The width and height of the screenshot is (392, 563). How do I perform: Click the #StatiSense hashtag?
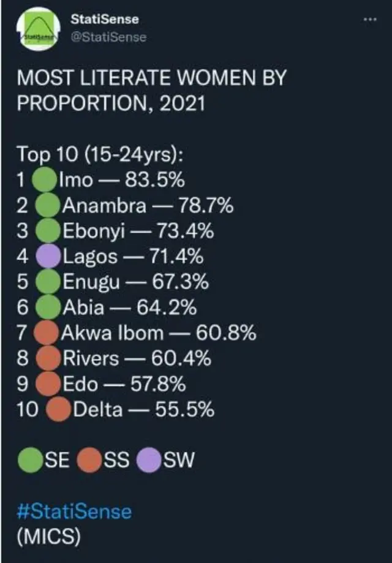coord(74,511)
